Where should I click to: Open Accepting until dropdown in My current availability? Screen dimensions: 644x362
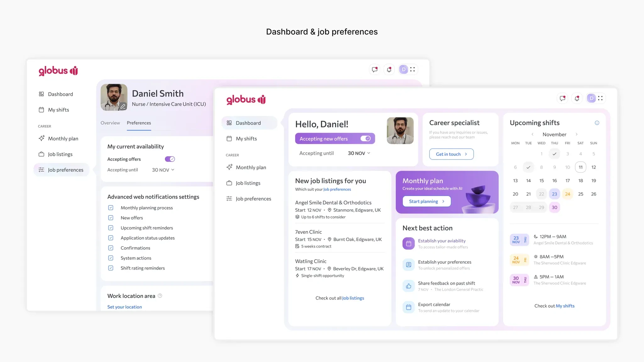[x=163, y=170]
